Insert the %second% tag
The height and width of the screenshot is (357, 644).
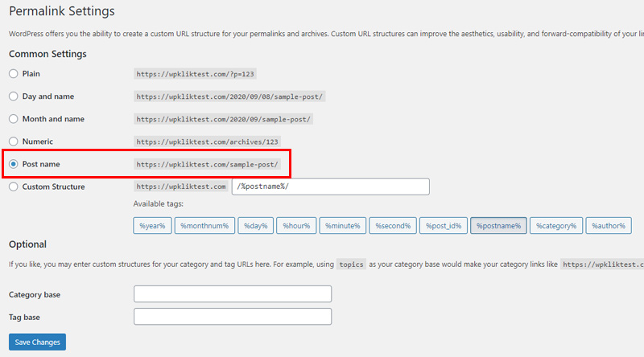(393, 226)
